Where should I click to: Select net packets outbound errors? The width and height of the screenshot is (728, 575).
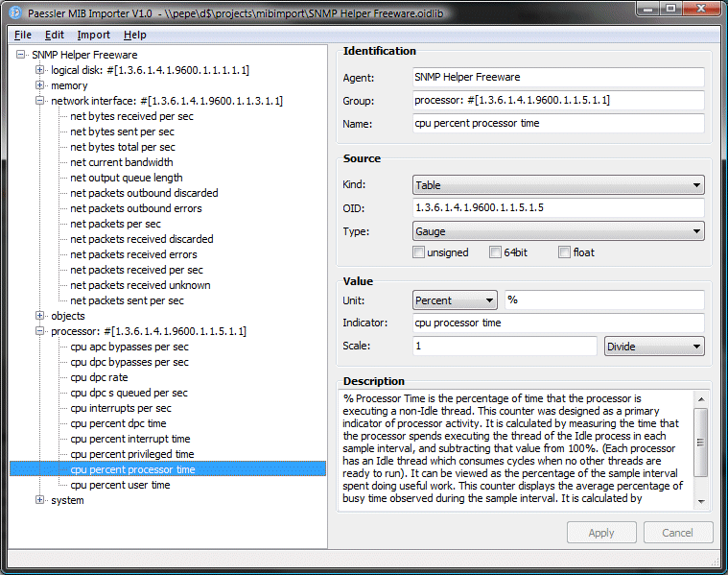click(136, 208)
